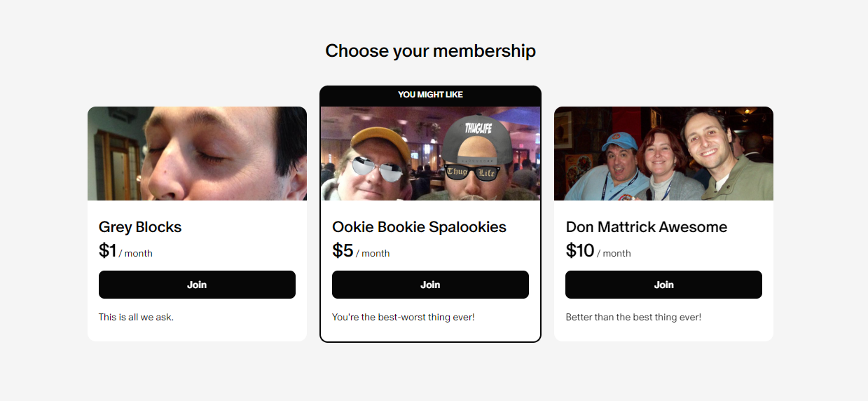The width and height of the screenshot is (868, 401).
Task: Open the three-people group photo thumbnail
Action: pos(663,154)
